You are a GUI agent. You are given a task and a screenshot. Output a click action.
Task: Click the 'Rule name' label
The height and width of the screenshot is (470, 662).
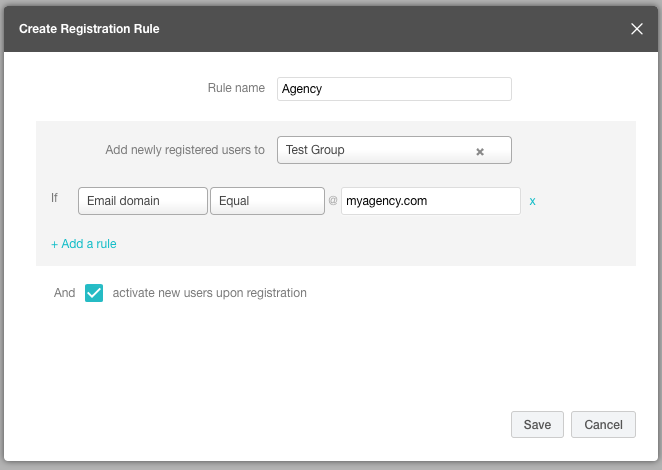pos(236,88)
